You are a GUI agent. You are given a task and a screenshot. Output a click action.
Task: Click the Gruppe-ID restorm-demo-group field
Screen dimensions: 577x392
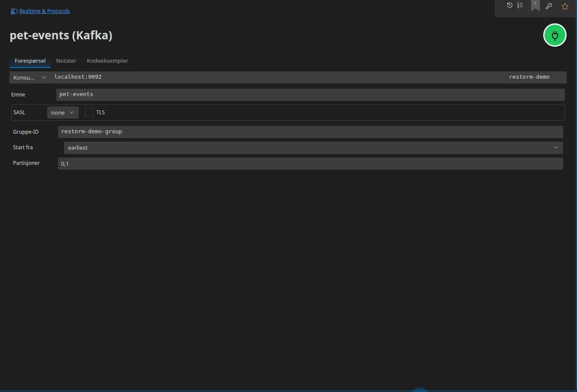coord(311,132)
